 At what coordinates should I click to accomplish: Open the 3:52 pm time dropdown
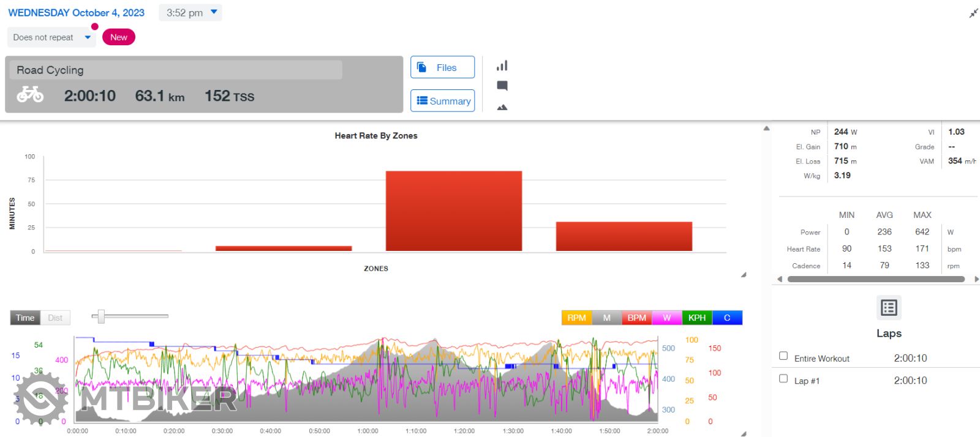(190, 13)
